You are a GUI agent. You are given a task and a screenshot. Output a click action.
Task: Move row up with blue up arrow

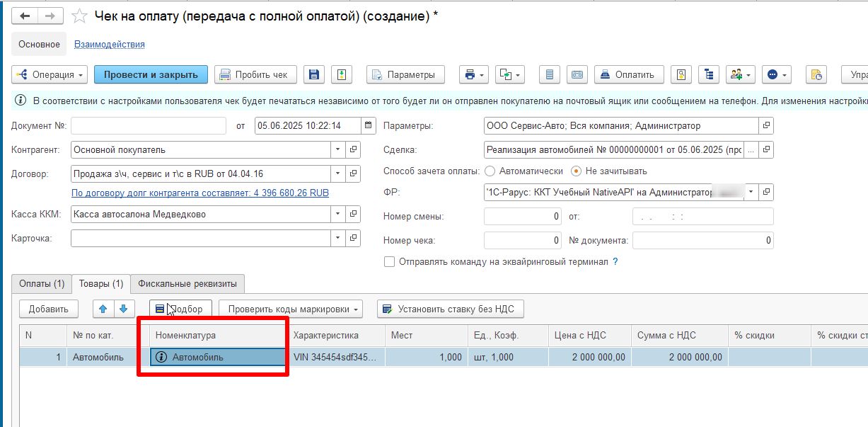(x=103, y=309)
